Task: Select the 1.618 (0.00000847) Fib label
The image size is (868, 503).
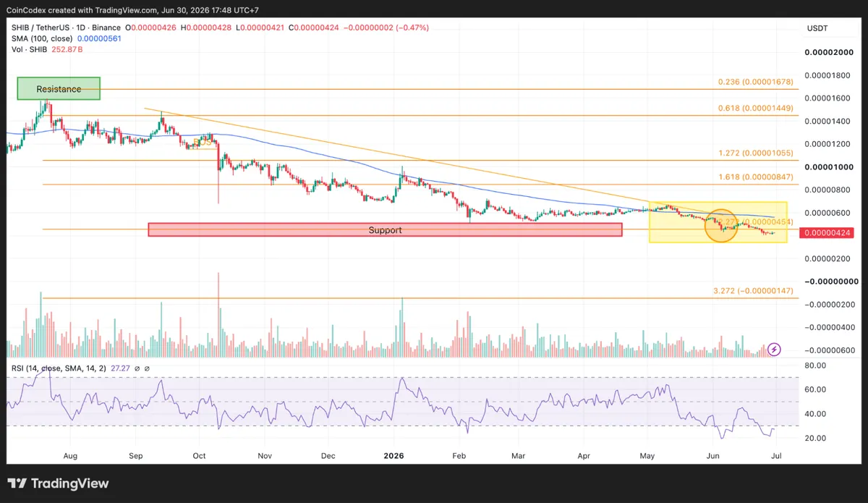Action: click(x=756, y=177)
